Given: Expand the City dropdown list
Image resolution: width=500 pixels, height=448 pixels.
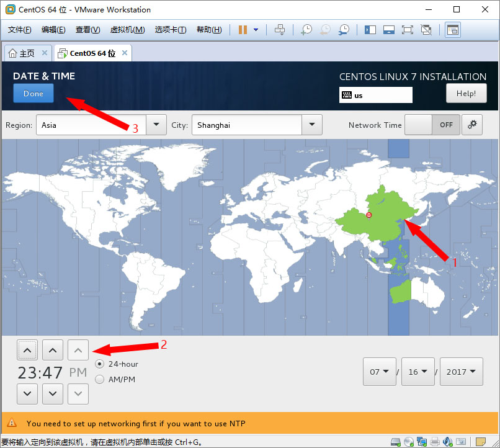Looking at the screenshot, I should click(x=312, y=125).
